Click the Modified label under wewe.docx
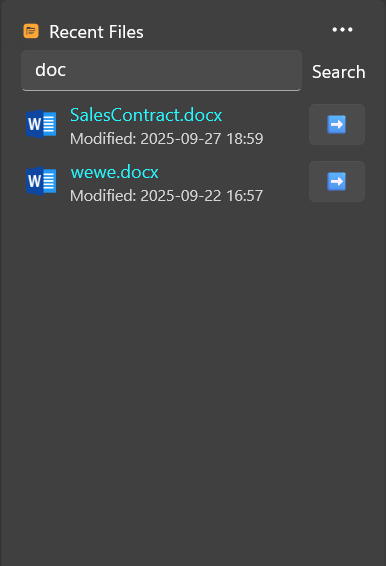 103,196
